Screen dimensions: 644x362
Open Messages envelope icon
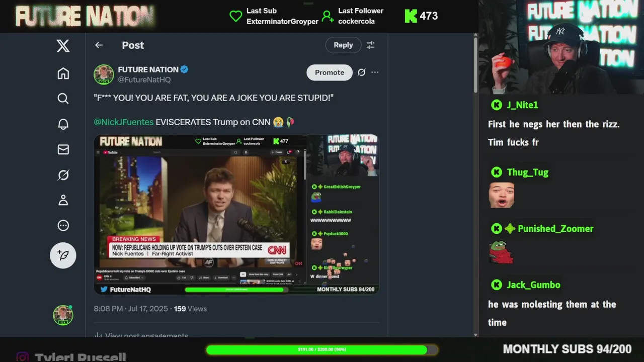(x=63, y=149)
